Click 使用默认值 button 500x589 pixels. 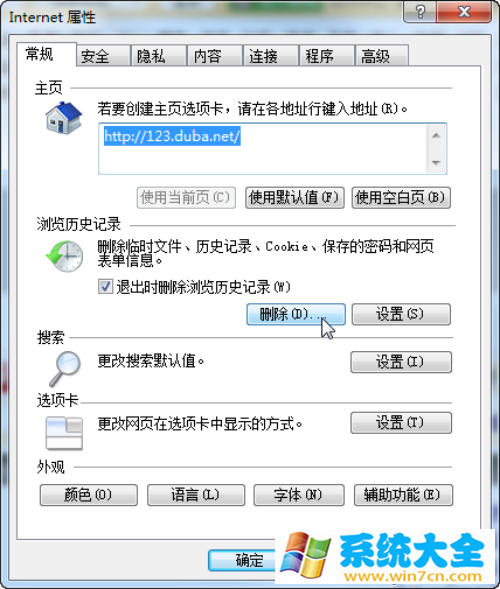pos(295,198)
